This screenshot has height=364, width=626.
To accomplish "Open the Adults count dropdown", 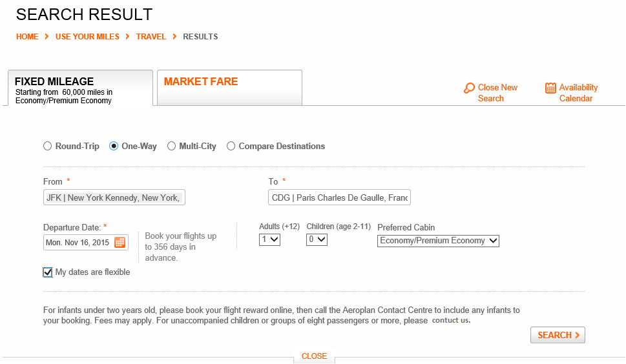I will [x=269, y=239].
